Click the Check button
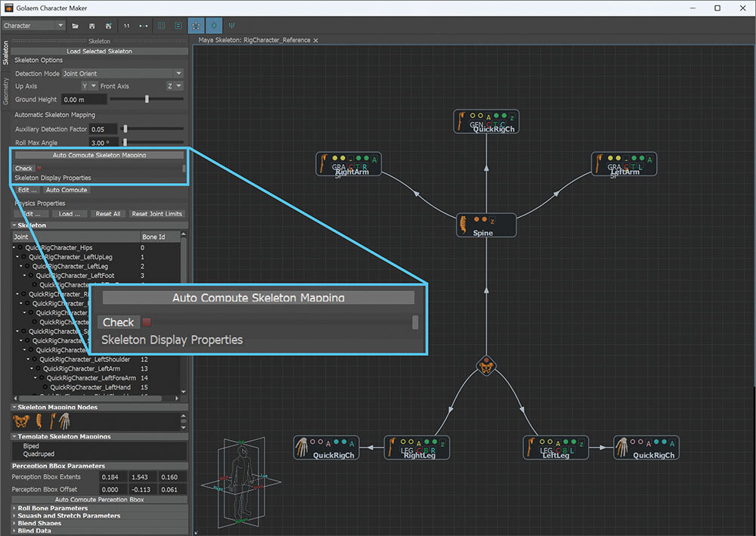 point(23,169)
